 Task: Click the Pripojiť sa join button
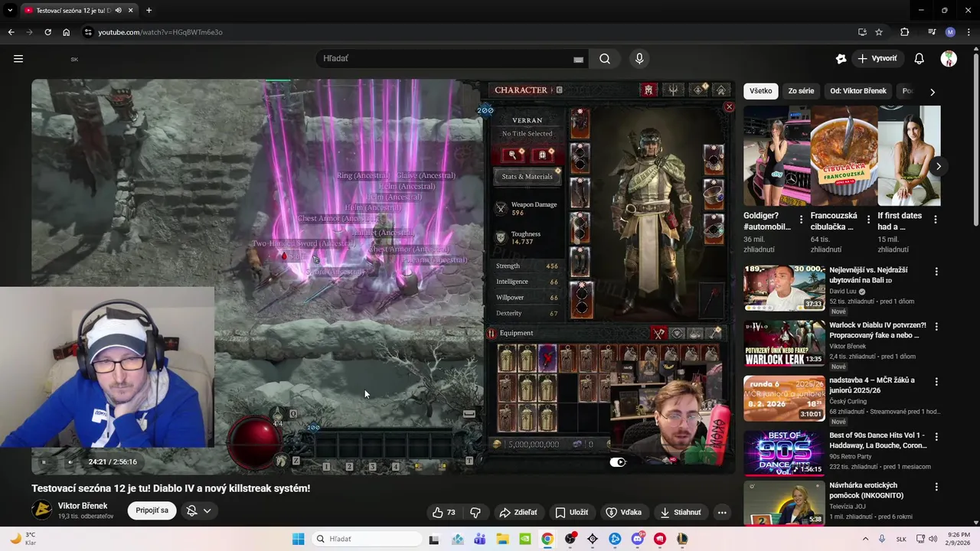pos(152,510)
